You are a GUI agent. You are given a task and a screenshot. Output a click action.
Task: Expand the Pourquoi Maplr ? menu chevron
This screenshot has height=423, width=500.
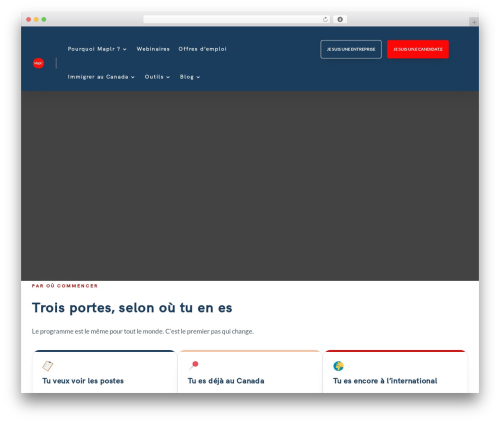(125, 49)
